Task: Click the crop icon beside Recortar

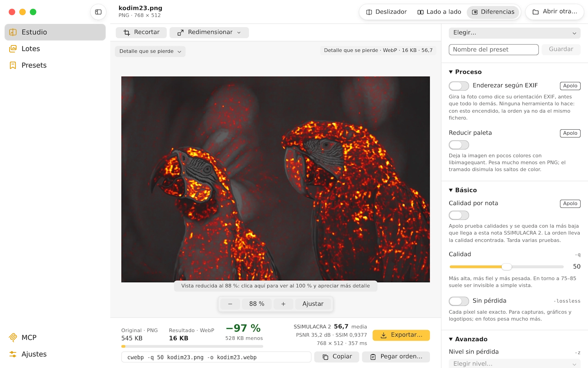Action: (x=127, y=33)
